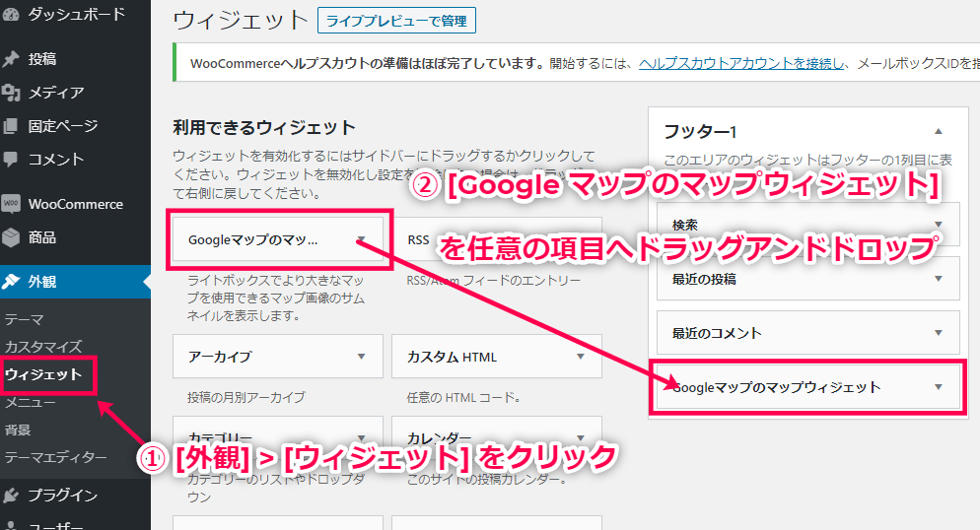The width and height of the screenshot is (980, 530).
Task: Click the Media icon in sidebar
Action: click(x=11, y=93)
